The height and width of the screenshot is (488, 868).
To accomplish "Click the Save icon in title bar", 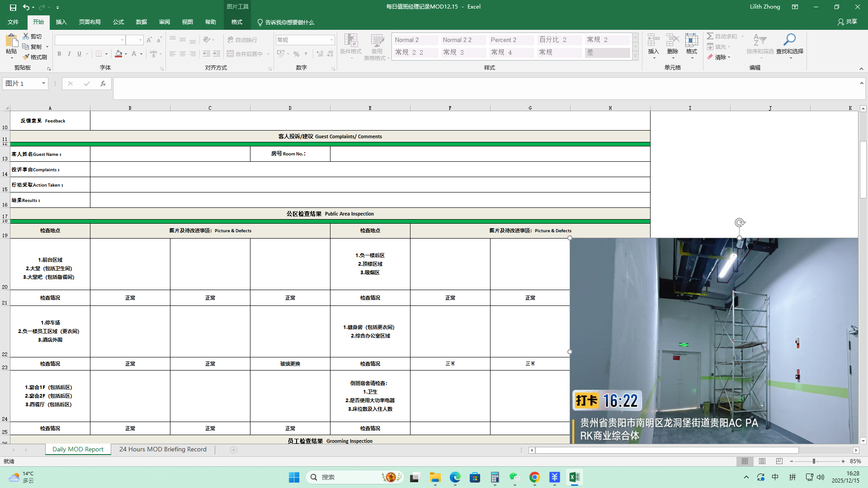I will [13, 7].
